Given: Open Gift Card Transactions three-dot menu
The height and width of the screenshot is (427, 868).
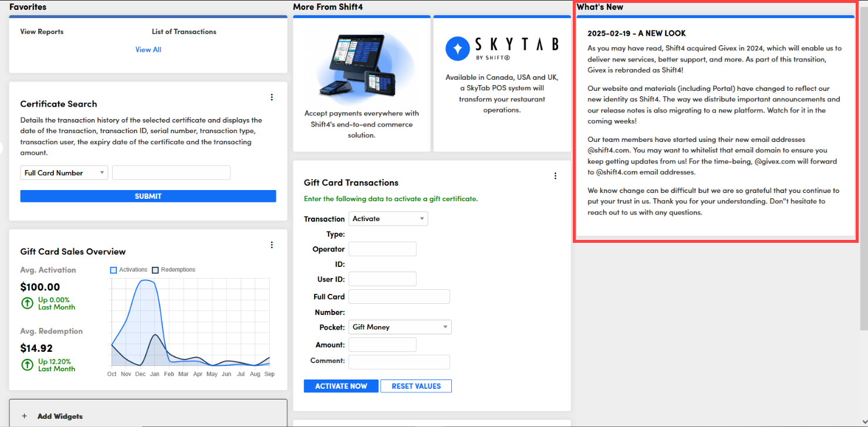Looking at the screenshot, I should click(x=555, y=176).
